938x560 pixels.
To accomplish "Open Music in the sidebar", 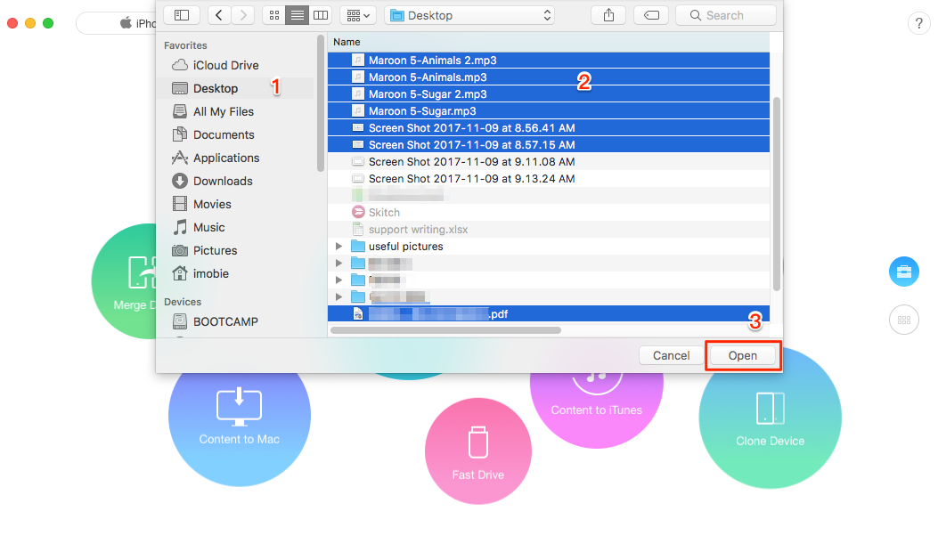I will (234, 227).
